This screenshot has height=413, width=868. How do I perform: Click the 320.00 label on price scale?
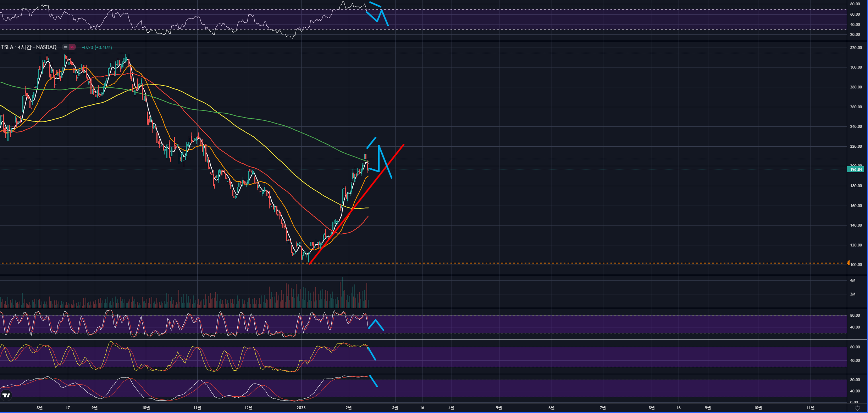pos(856,48)
